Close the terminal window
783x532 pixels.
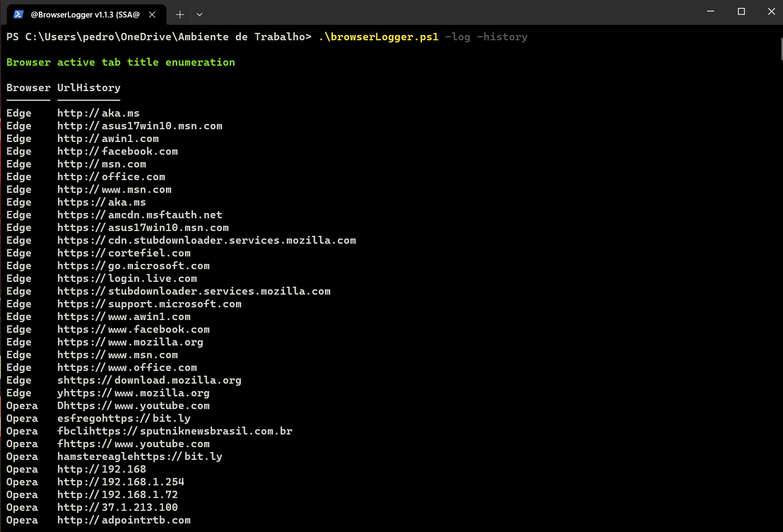tap(771, 11)
